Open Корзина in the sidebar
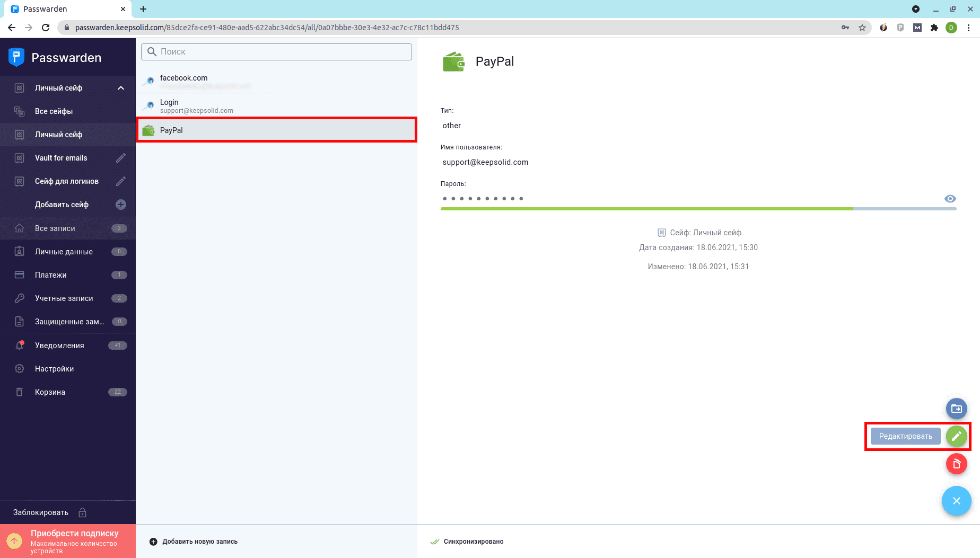The height and width of the screenshot is (558, 980). click(x=50, y=392)
